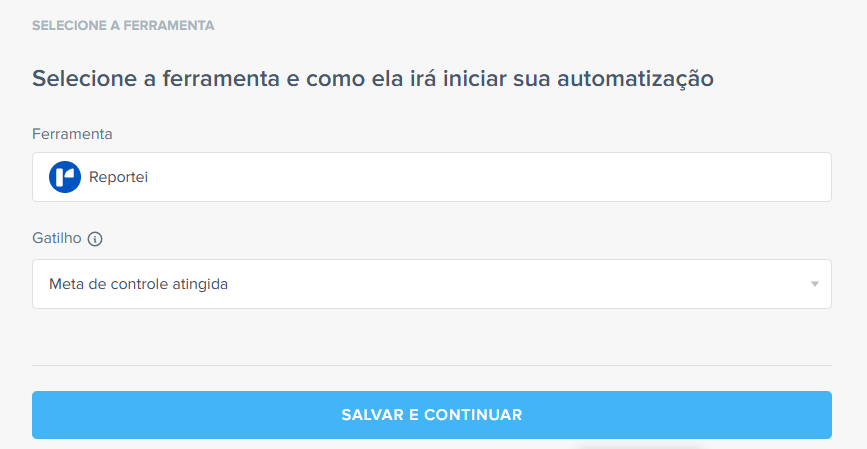867x449 pixels.
Task: Click the "Gatilho" field label
Action: (x=57, y=239)
